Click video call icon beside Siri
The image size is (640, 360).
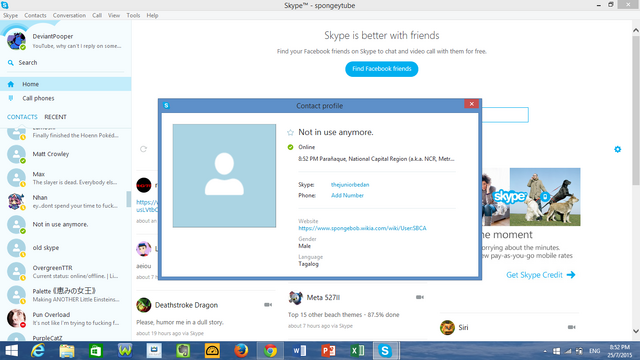(x=571, y=327)
